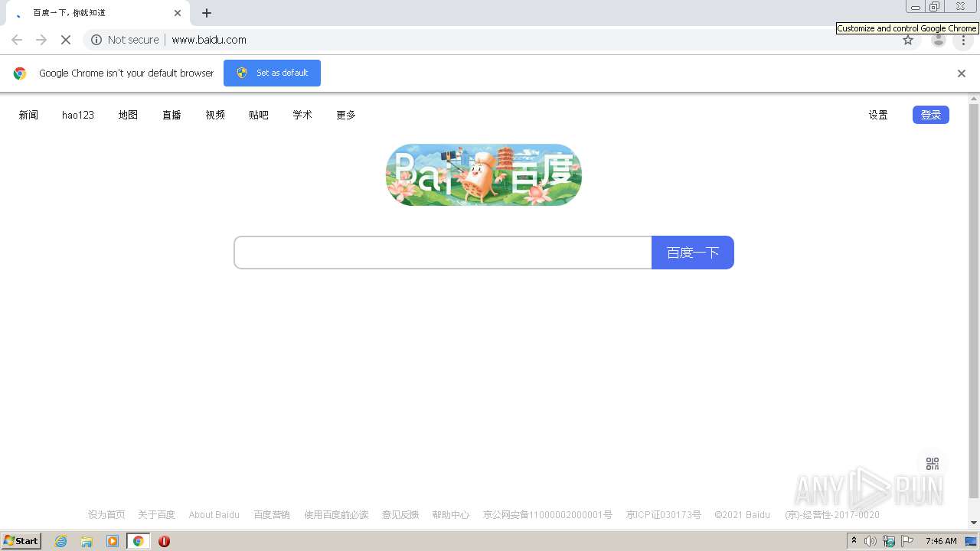Stop loading the page
Viewport: 980px width, 551px height.
click(x=66, y=40)
